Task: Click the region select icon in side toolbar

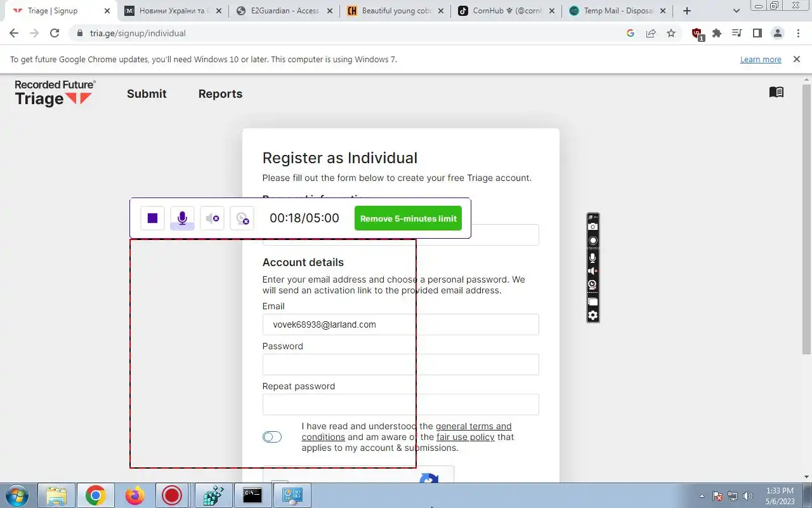Action: click(x=593, y=302)
